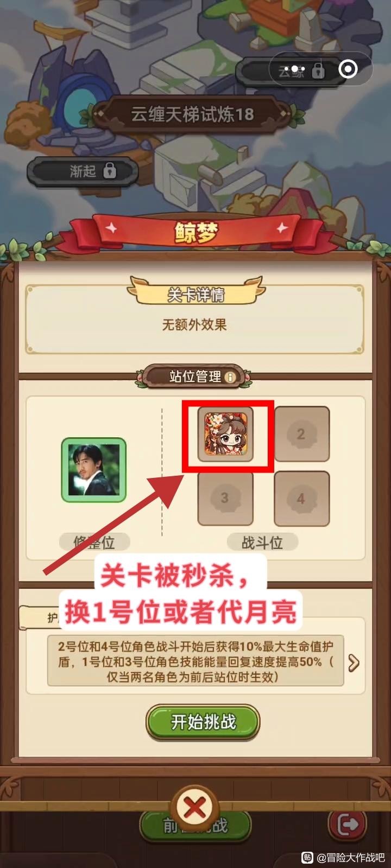Click the formation bonus description box
The width and height of the screenshot is (391, 868).
[x=195, y=661]
